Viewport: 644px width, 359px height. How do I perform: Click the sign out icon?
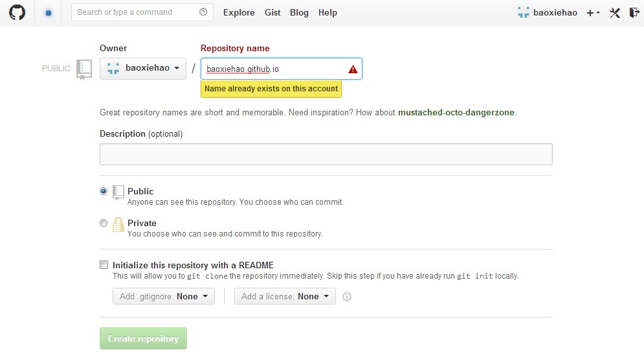[634, 12]
